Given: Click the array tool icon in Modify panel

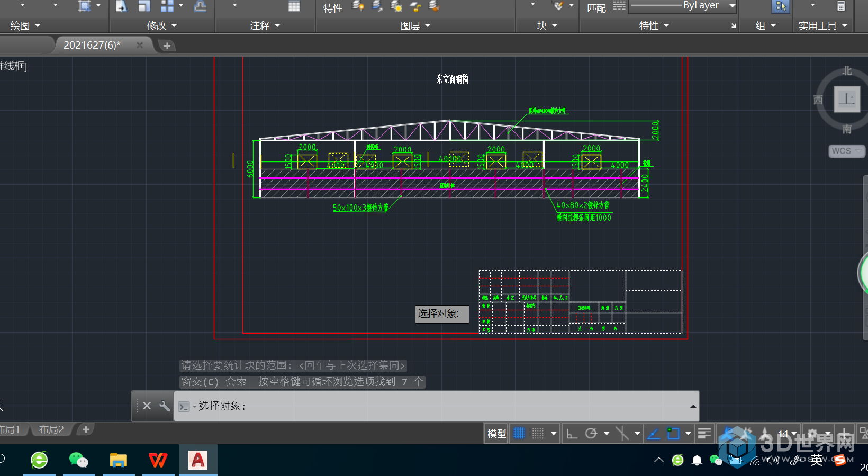Looking at the screenshot, I should (x=167, y=6).
